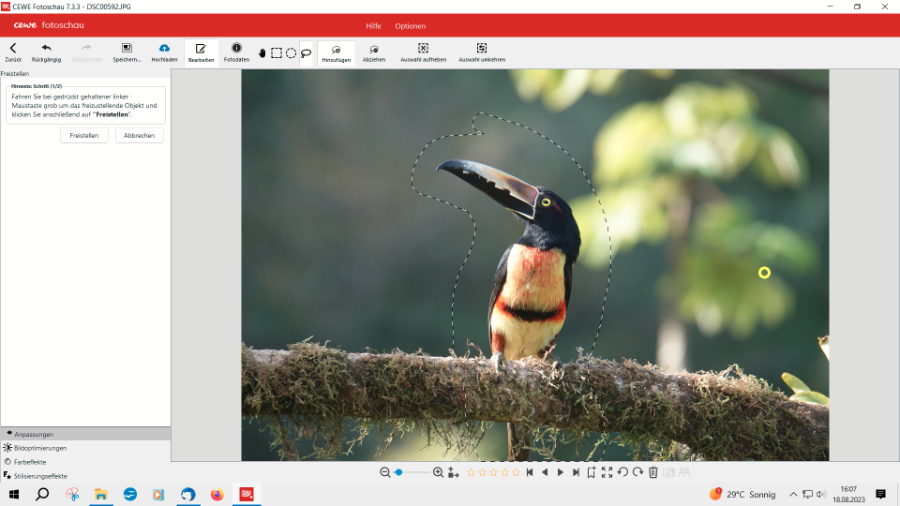
Task: Toggle fullscreen view icon
Action: tap(607, 472)
